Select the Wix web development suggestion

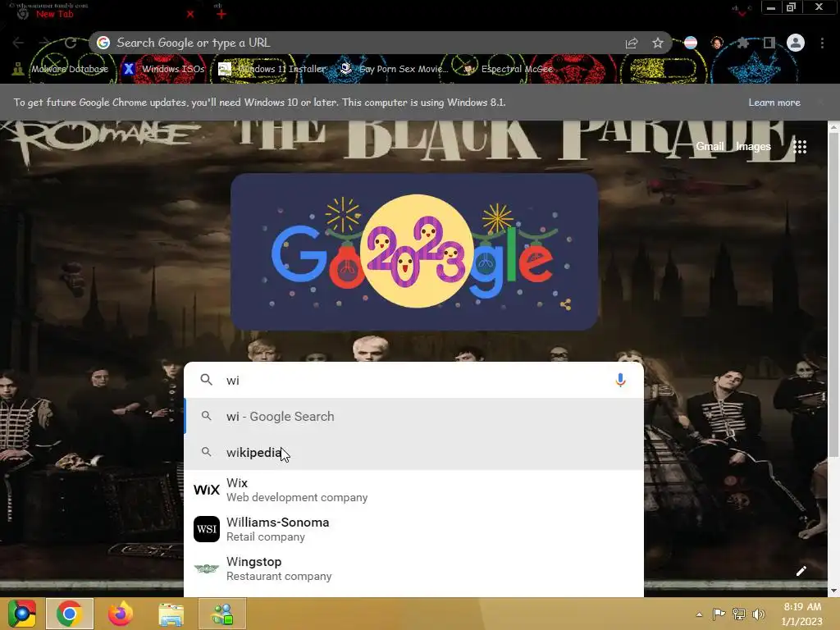pyautogui.click(x=413, y=490)
